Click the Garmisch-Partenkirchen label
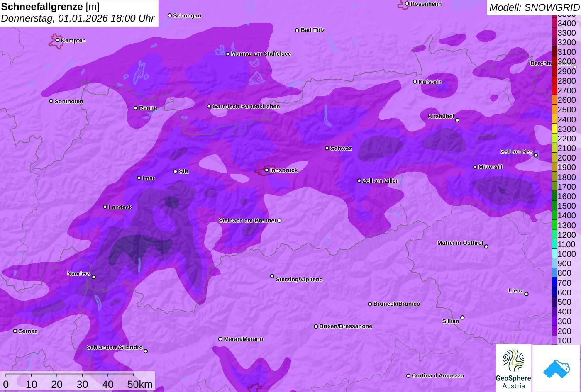The image size is (581, 392). tap(246, 106)
